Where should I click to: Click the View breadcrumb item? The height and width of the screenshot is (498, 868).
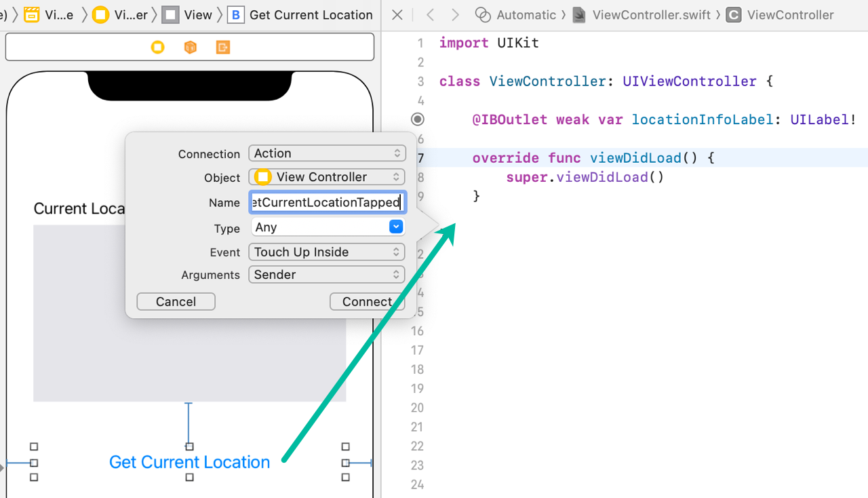(x=187, y=15)
